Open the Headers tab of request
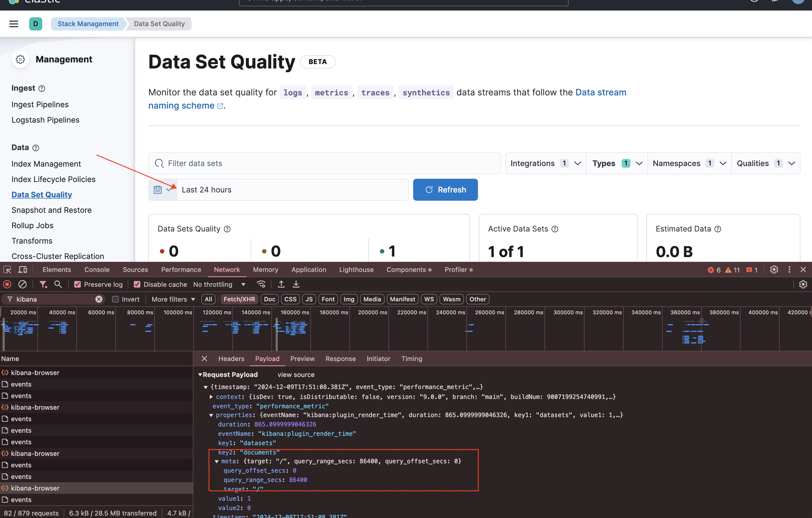Screen dimensions: 812x518 (231, 359)
